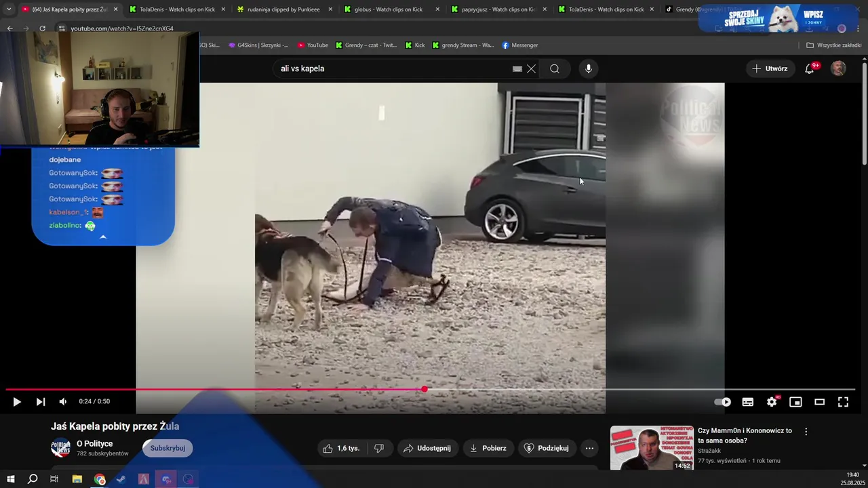Screen dimensions: 868x488
Task: Enter fullscreen mode
Action: (843, 402)
